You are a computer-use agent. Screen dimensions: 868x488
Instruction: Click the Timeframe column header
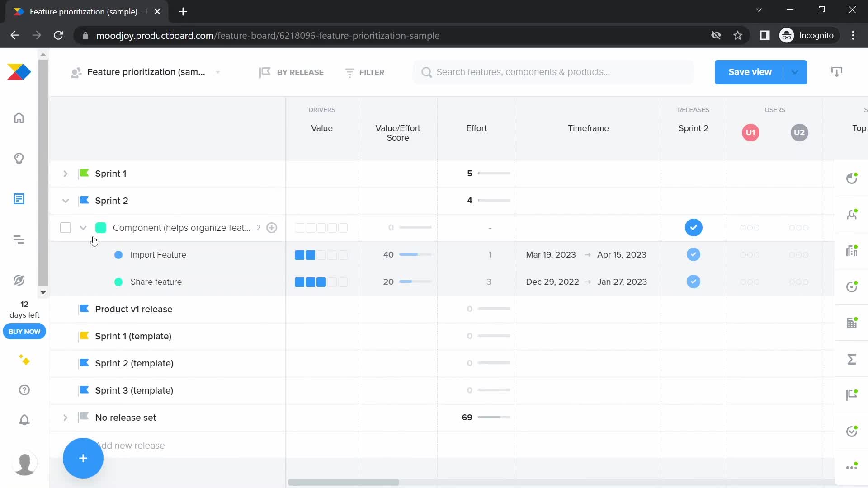[x=588, y=128]
